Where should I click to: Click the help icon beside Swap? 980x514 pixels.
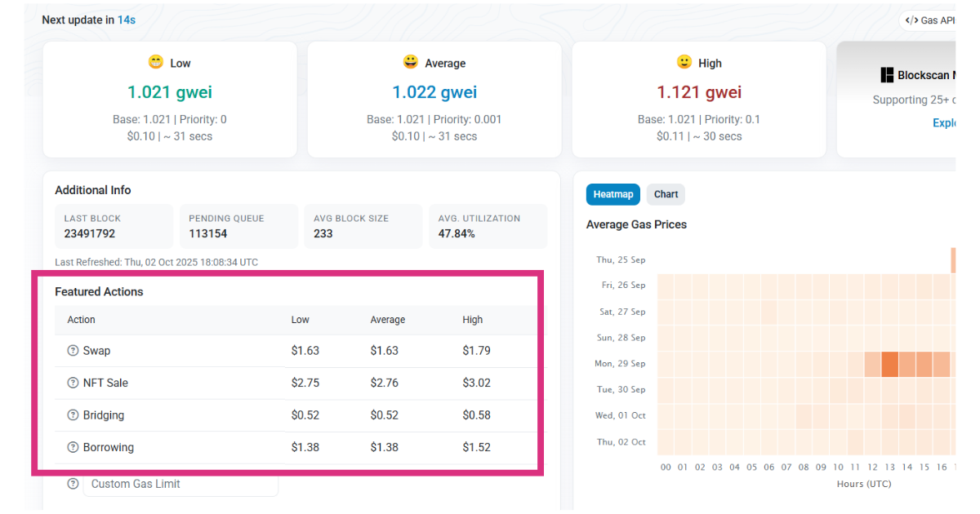click(x=73, y=351)
